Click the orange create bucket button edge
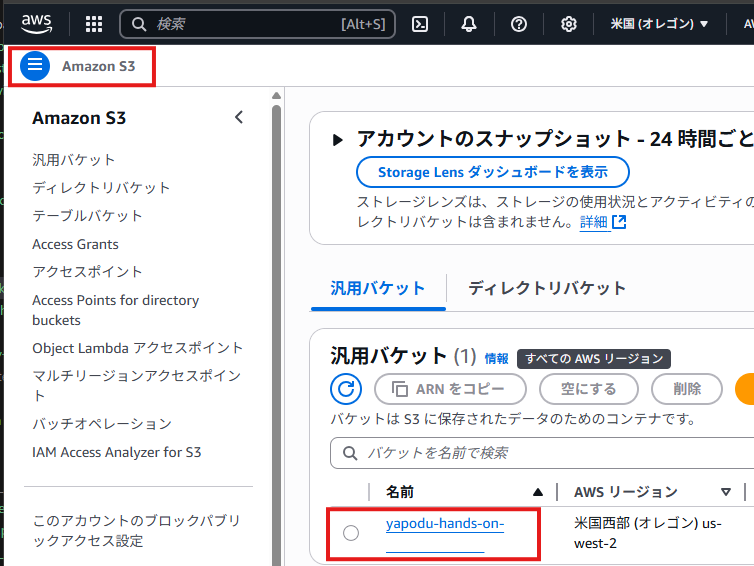754x566 pixels. click(x=745, y=389)
